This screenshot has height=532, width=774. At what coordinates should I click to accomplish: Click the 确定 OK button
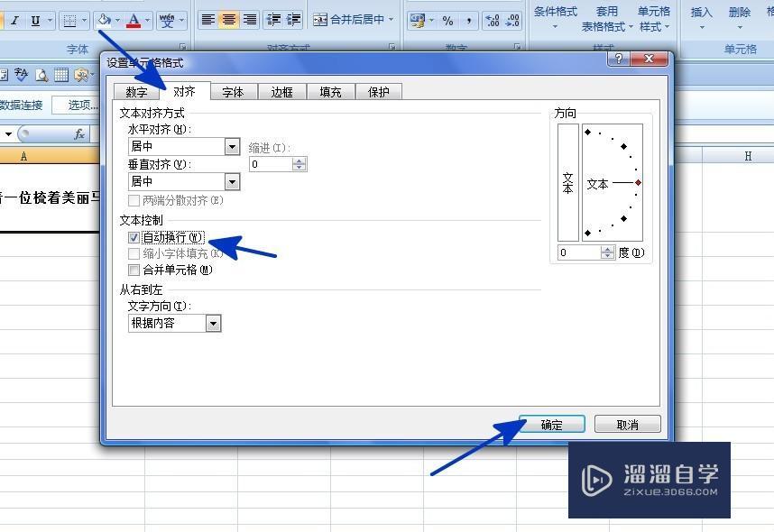coord(552,425)
